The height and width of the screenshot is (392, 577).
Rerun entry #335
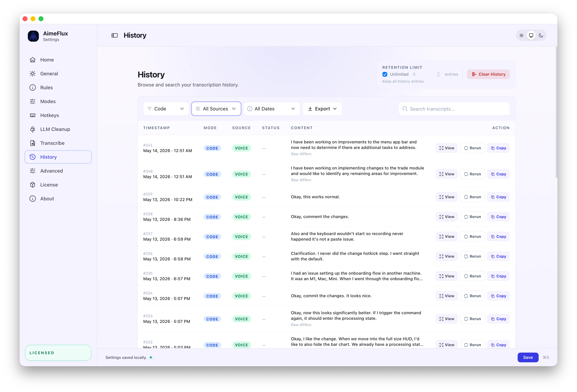pyautogui.click(x=473, y=276)
